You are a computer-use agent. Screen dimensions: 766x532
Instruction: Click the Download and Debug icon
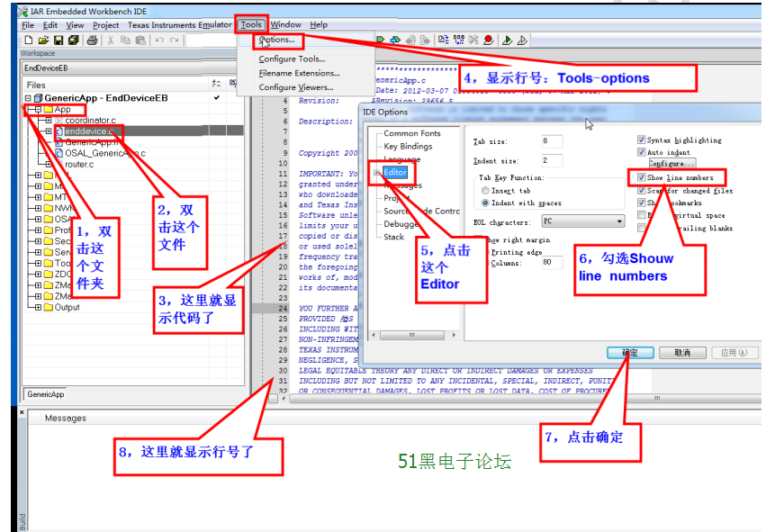pyautogui.click(x=507, y=41)
